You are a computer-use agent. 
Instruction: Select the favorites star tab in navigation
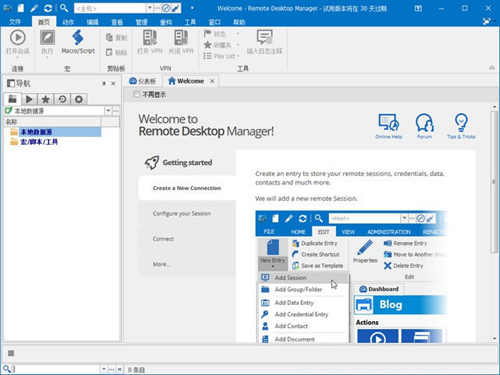tap(46, 99)
